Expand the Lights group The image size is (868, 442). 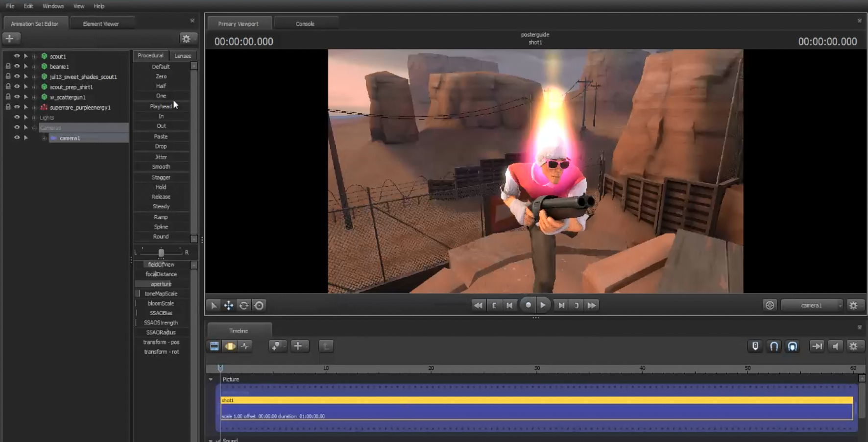tap(34, 118)
